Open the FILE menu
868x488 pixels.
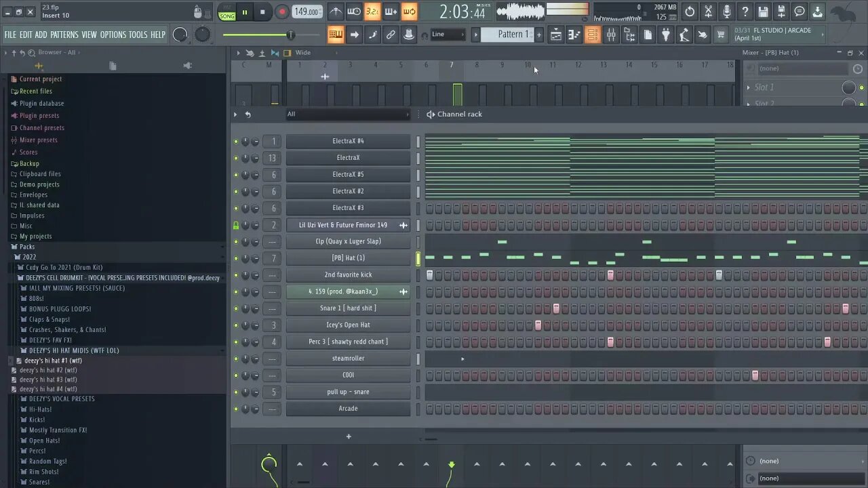pos(10,35)
